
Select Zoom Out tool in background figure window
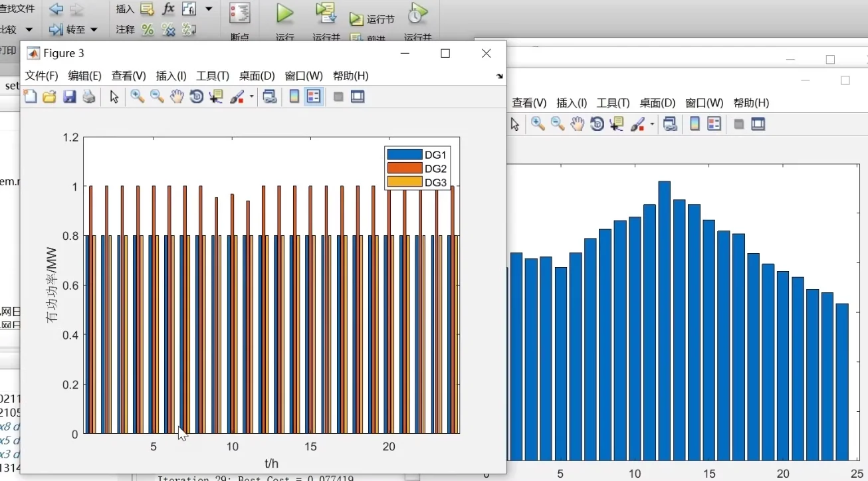click(558, 124)
